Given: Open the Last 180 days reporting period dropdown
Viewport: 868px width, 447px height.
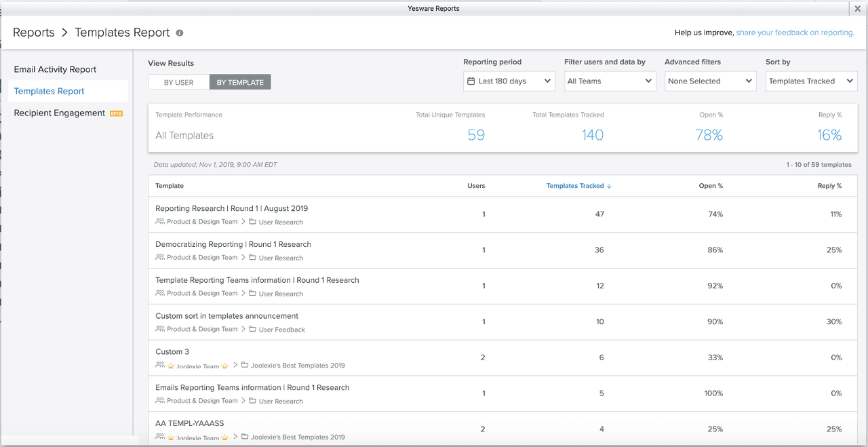Looking at the screenshot, I should click(509, 81).
